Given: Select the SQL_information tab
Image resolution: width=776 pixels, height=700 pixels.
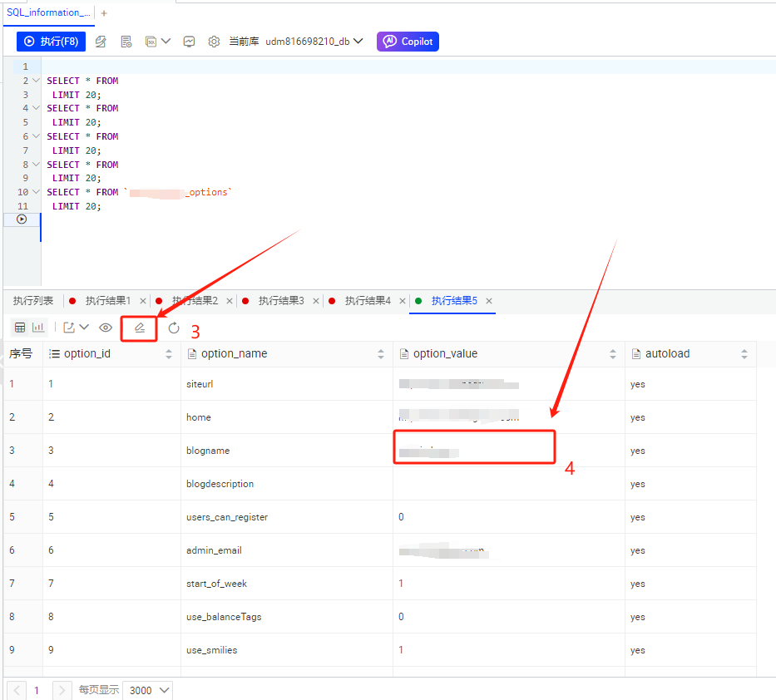Looking at the screenshot, I should pos(48,12).
